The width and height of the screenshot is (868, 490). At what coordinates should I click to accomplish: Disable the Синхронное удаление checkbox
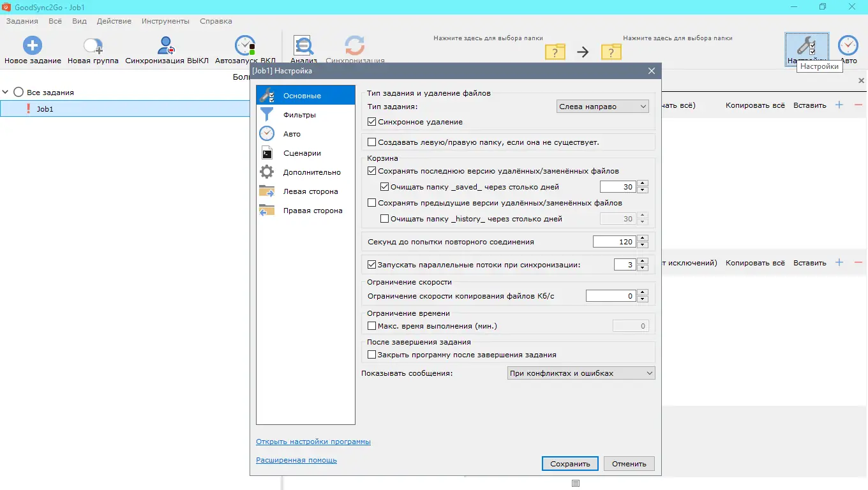pyautogui.click(x=371, y=121)
